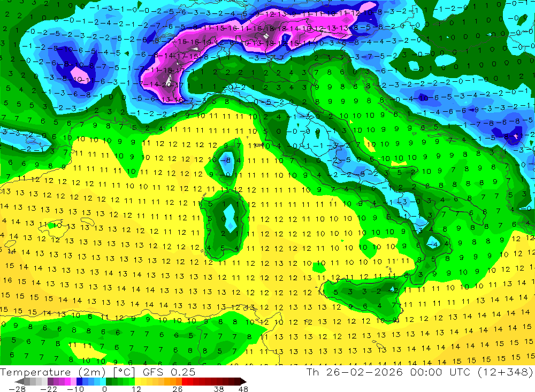Pick the dark purple swatch in the legend
Image resolution: width=535 pixels, height=392 pixels.
coord(50,381)
